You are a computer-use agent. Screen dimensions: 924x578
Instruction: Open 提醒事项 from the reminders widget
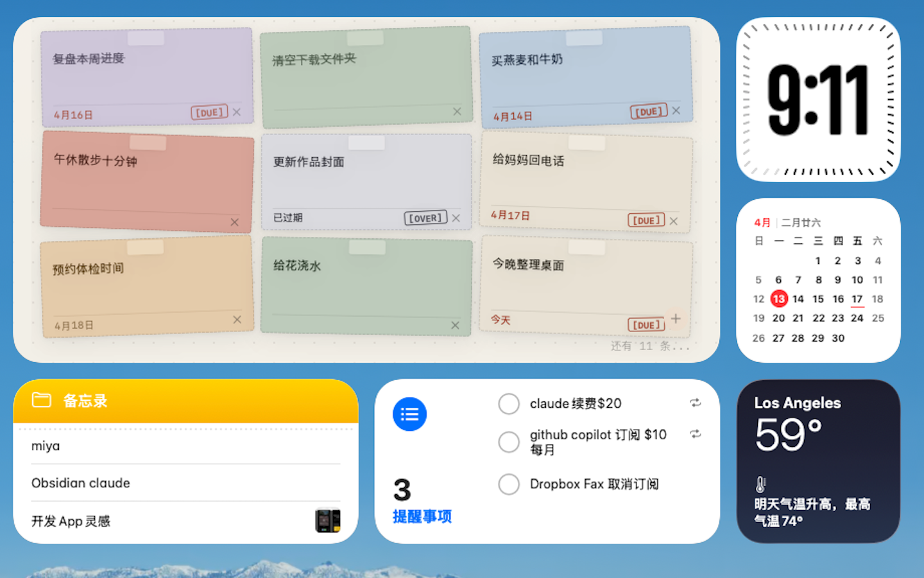point(420,516)
